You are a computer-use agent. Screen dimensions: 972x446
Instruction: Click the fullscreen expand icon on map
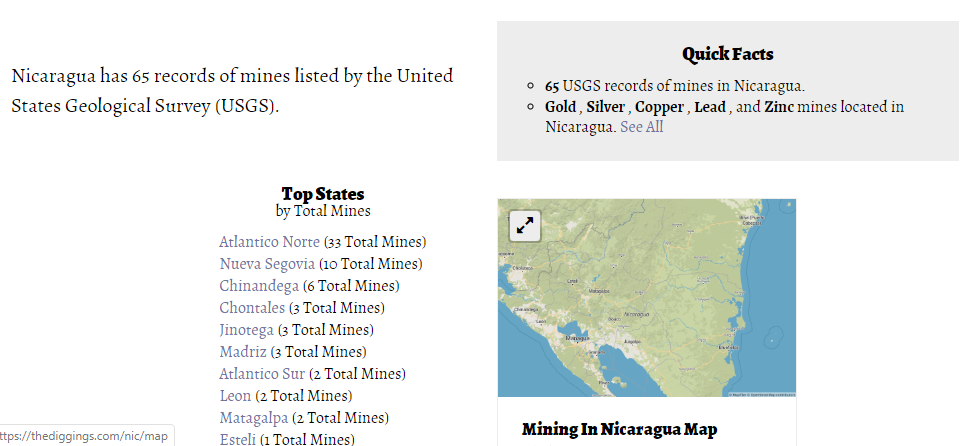(525, 226)
